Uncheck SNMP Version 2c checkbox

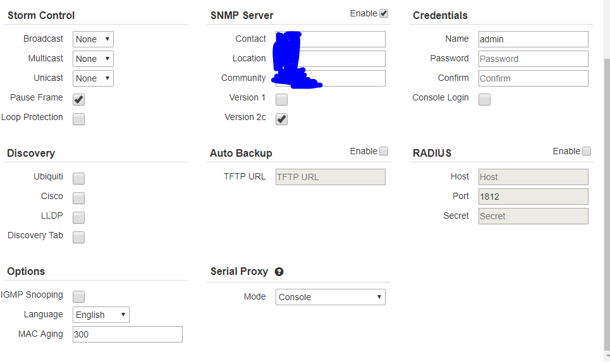coord(281,119)
